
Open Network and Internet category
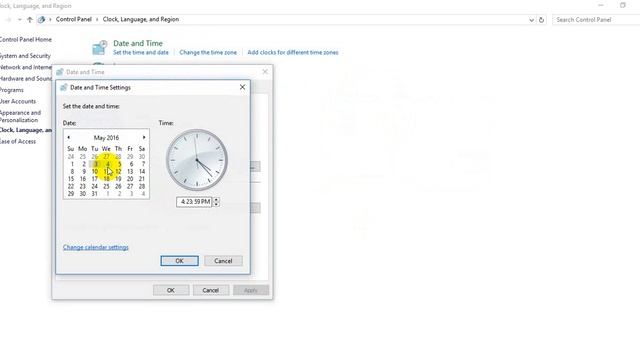[x=26, y=67]
